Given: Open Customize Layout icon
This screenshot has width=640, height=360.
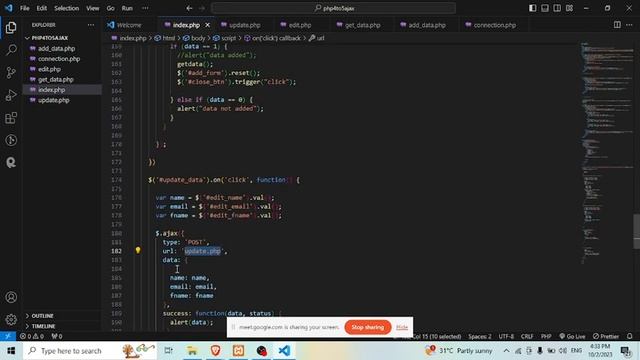Looking at the screenshot, I should 569,8.
